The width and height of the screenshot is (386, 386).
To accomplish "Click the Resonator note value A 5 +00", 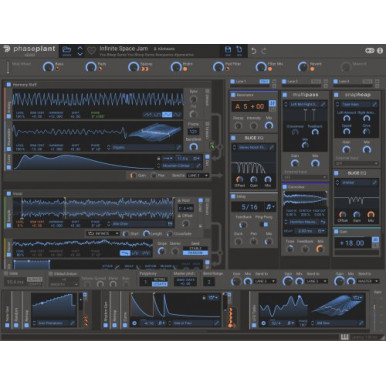I will tap(250, 107).
